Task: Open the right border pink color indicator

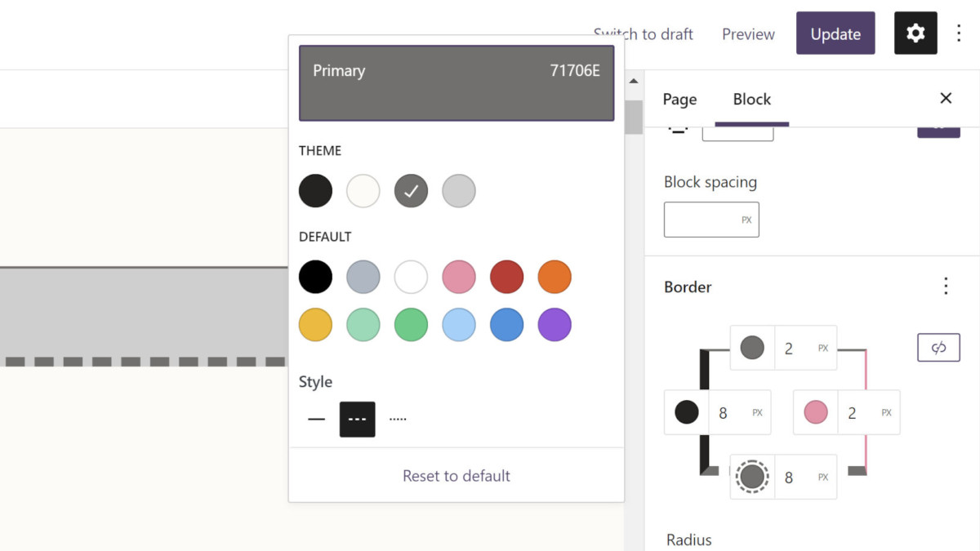Action: pyautogui.click(x=814, y=412)
